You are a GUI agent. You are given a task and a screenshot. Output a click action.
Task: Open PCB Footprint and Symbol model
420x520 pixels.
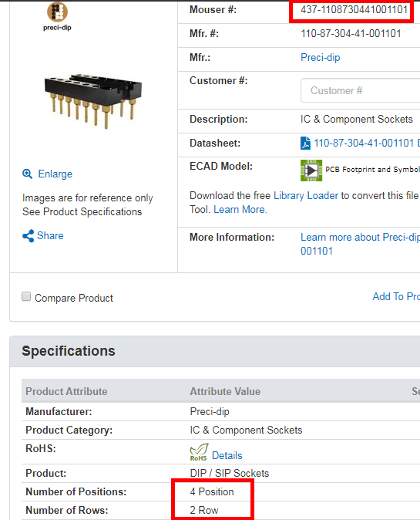coord(373,170)
